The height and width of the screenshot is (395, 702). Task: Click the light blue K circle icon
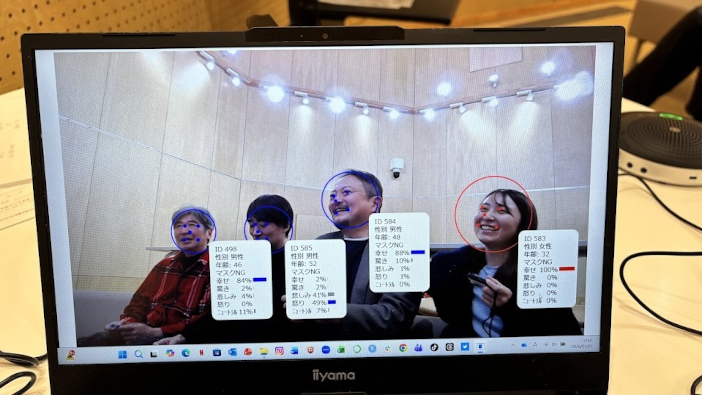pos(372,349)
